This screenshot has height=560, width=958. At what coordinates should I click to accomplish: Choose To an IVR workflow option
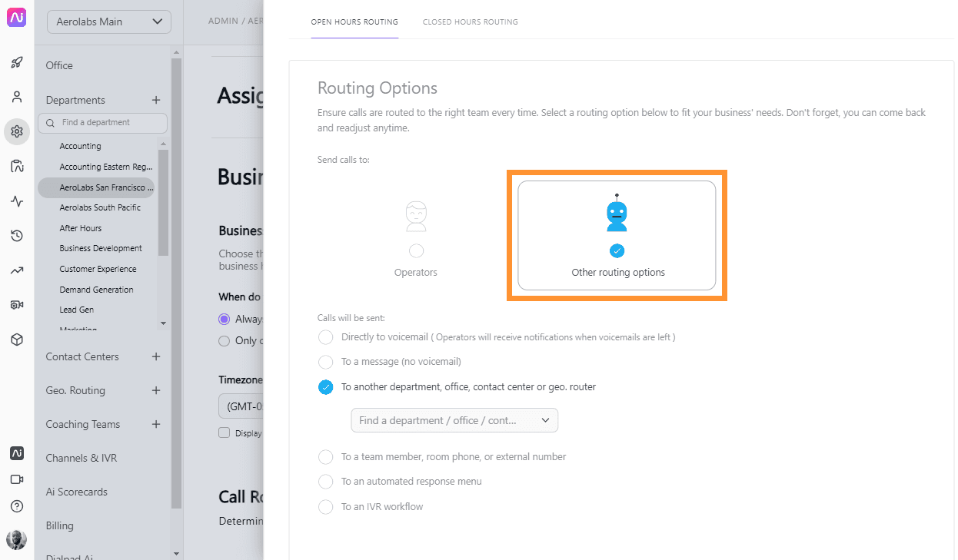point(326,507)
